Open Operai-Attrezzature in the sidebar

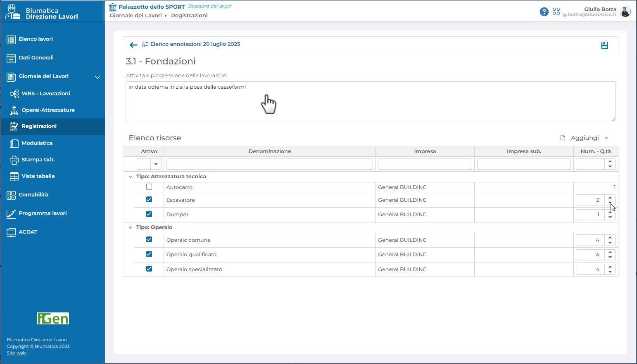click(48, 110)
